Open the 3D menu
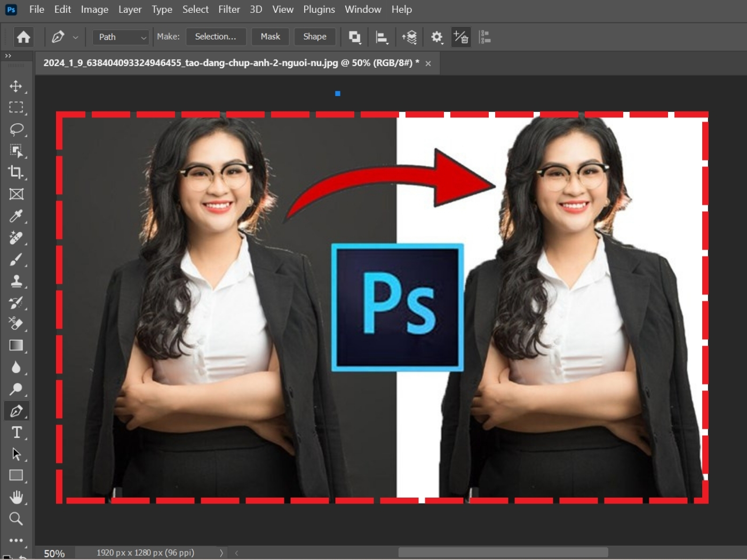 256,10
